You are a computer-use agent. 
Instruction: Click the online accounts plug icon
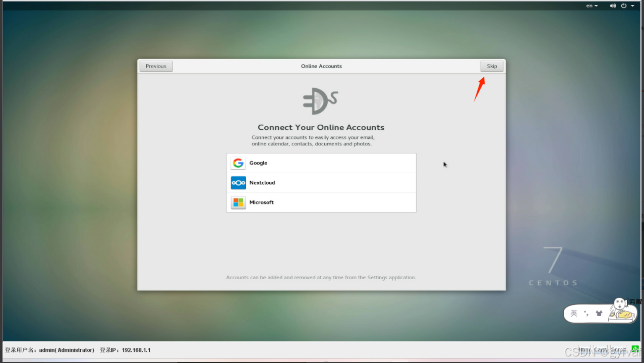point(320,101)
